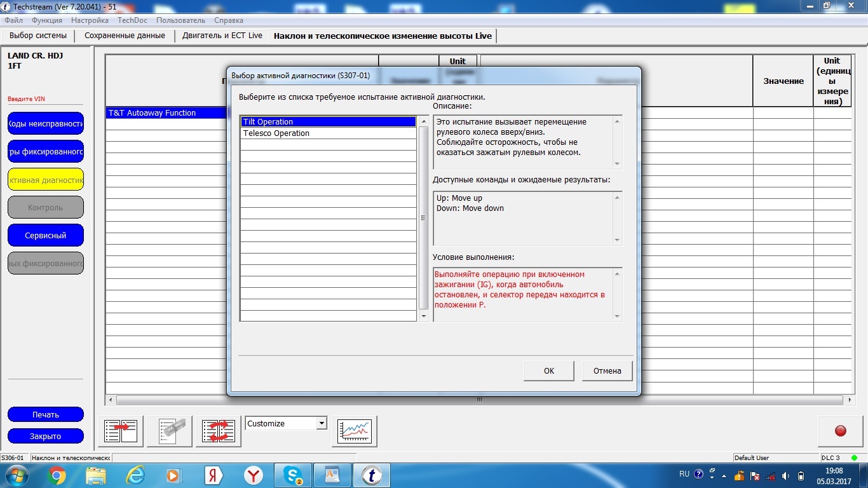Click the list eraser clear icon
Image resolution: width=868 pixels, height=488 pixels.
[x=170, y=431]
